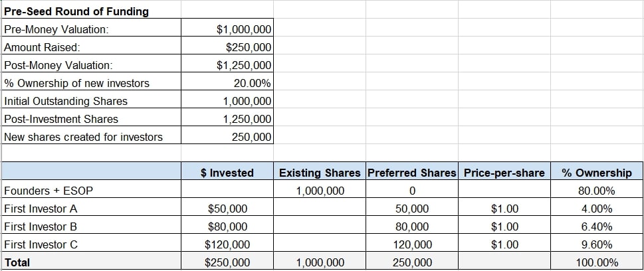Viewport: 644px width, 271px height.
Task: Click First Investor B's 80,000 preferred shares
Action: pyautogui.click(x=412, y=226)
